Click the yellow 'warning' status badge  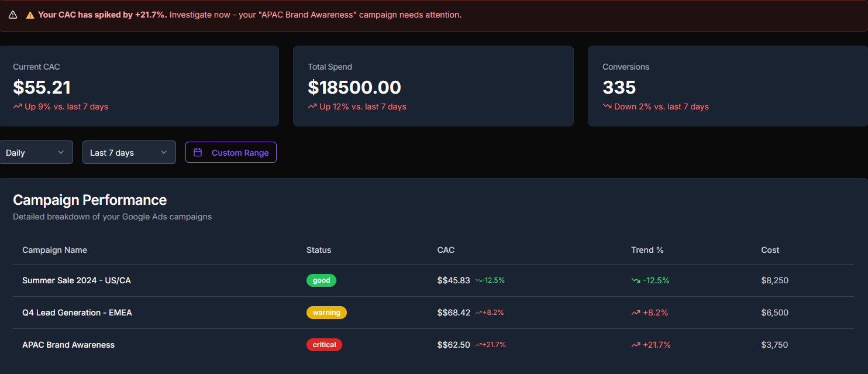[x=326, y=313]
